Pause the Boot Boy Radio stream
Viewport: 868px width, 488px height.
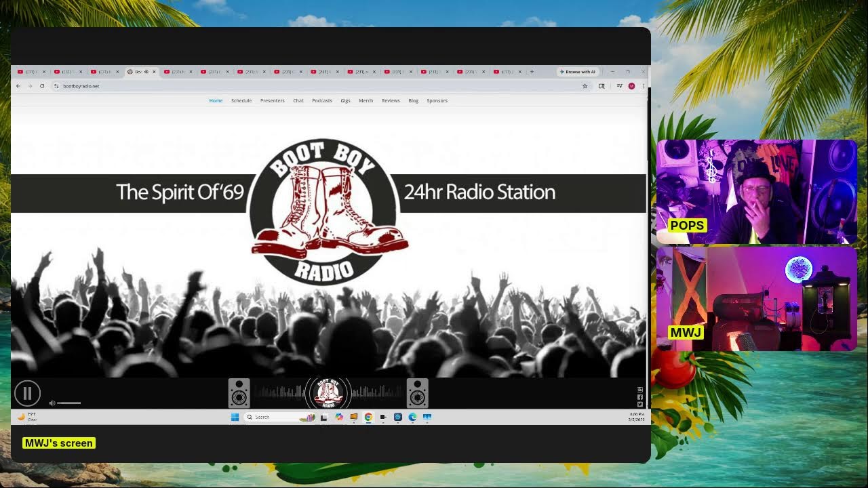click(27, 393)
